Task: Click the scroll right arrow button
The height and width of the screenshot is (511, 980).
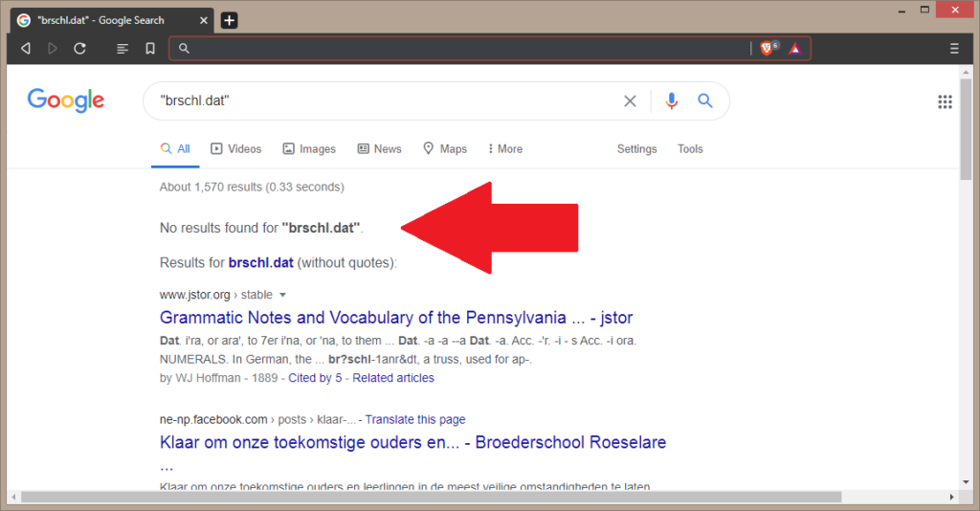Action: click(952, 498)
